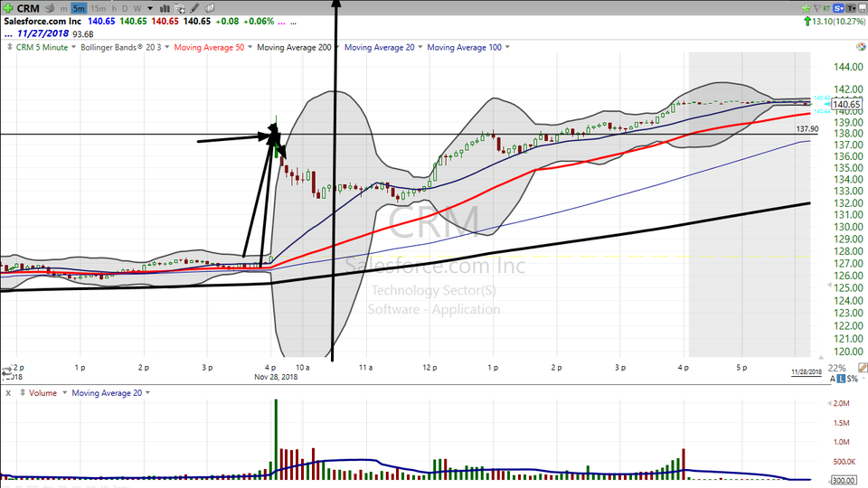Expand the Moving Average 20 price dropdown
This screenshot has height=488, width=868.
click(420, 47)
